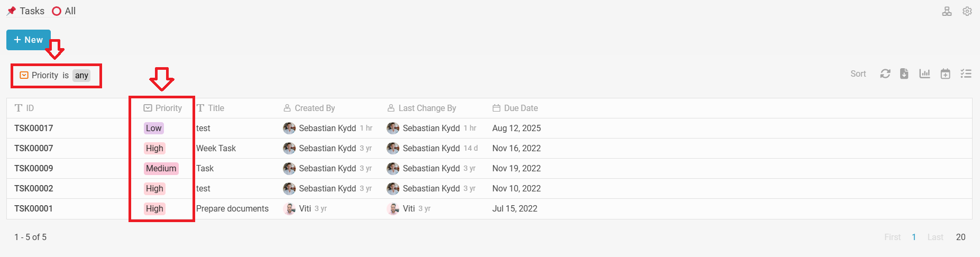Click the Medium priority tag

161,168
